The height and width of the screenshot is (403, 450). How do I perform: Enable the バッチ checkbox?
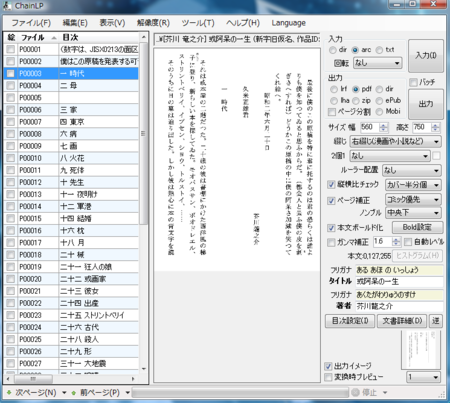point(413,82)
